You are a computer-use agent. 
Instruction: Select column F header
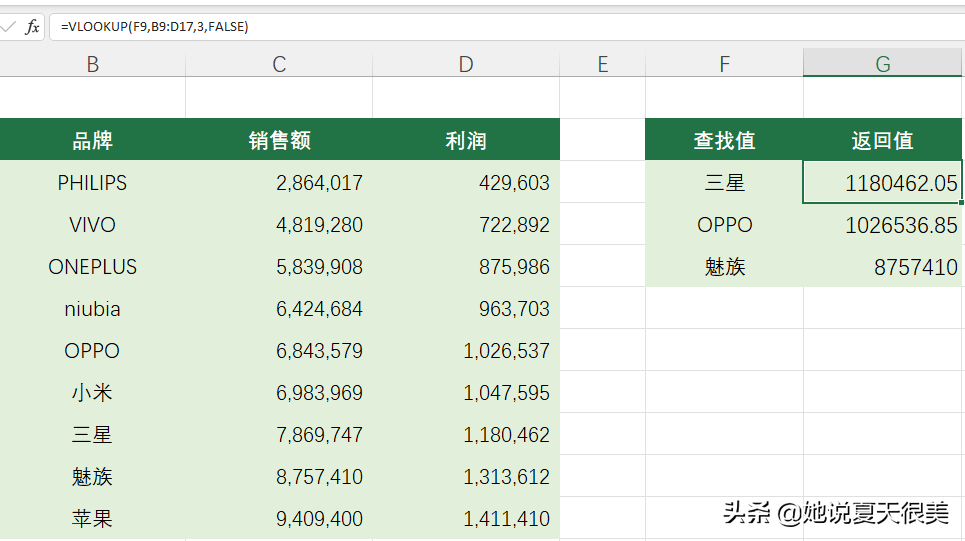[724, 64]
